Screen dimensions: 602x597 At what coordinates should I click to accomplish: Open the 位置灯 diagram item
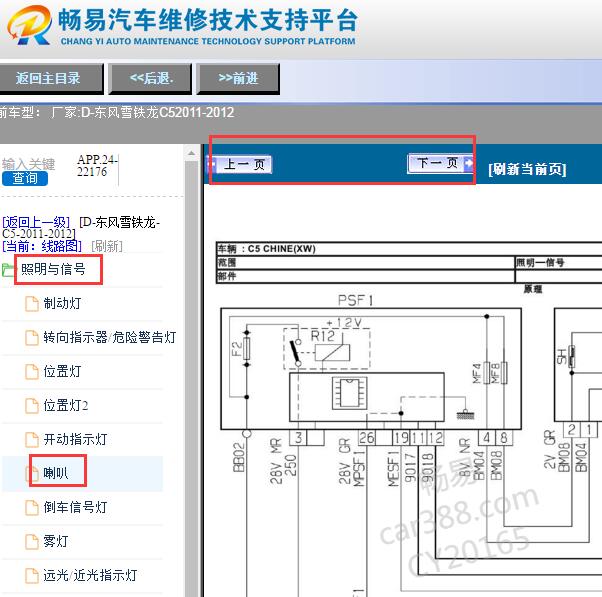pos(62,371)
